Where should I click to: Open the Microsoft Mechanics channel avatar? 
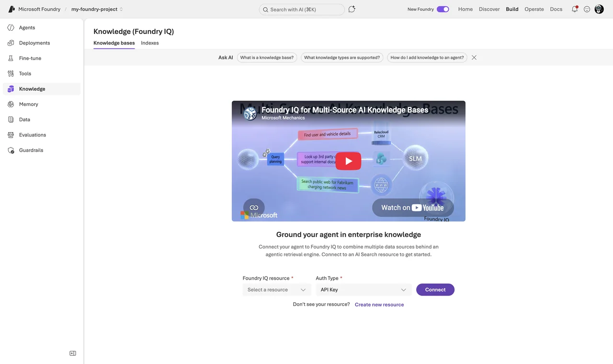[250, 114]
